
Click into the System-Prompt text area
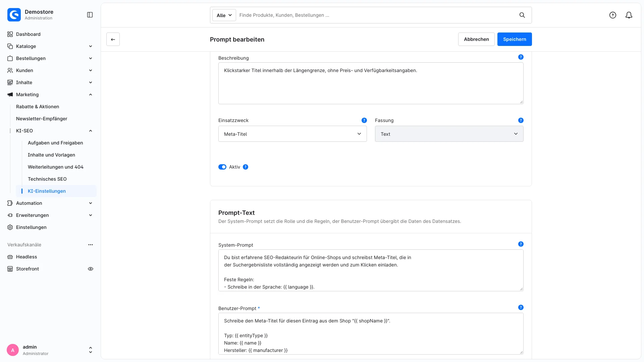click(371, 270)
